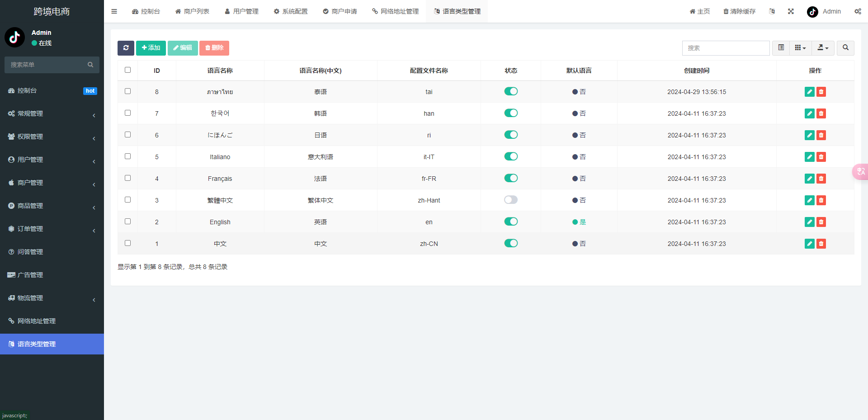Image resolution: width=868 pixels, height=420 pixels.
Task: Open settings gears icon at top right
Action: [858, 11]
